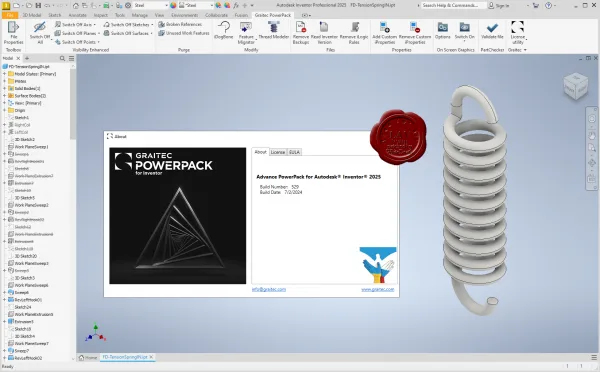Open the Feature Migrator tool
600x372 pixels.
[x=246, y=33]
